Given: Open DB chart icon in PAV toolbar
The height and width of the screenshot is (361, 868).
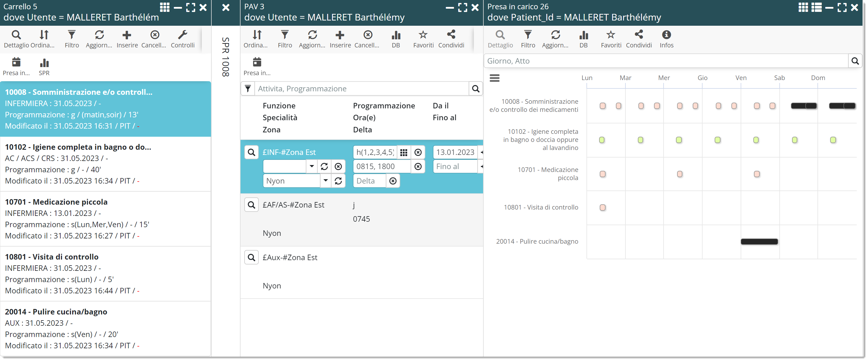Looking at the screenshot, I should [396, 35].
